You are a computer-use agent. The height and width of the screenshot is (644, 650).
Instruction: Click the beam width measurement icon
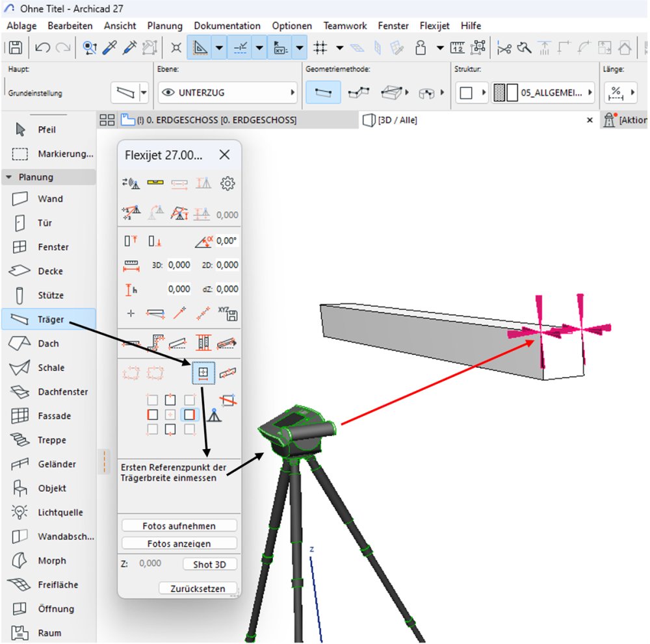pos(203,372)
